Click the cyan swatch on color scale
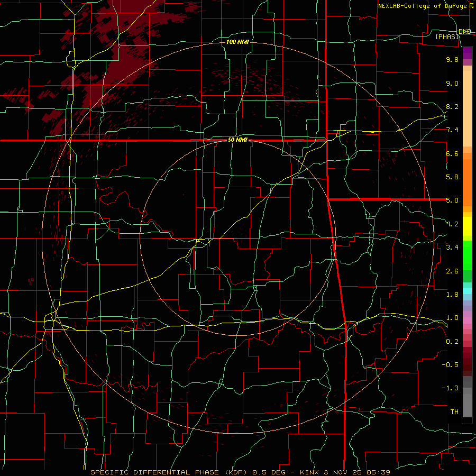The image size is (476, 476). pyautogui.click(x=467, y=291)
